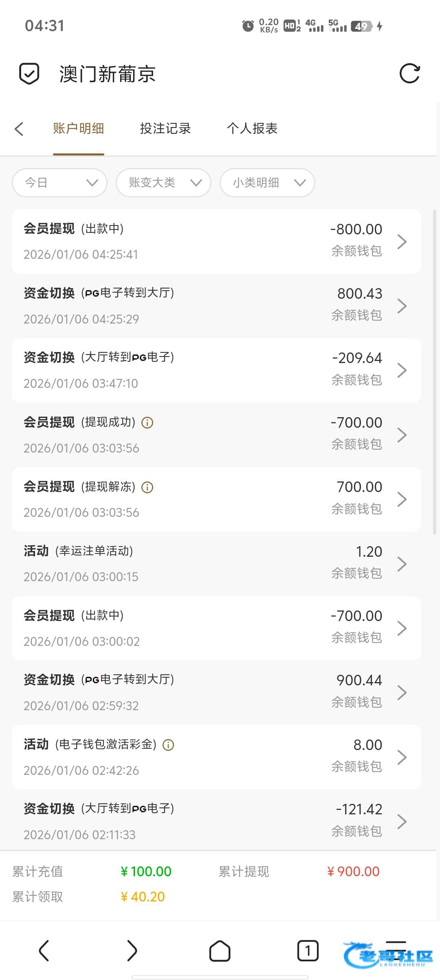Open the -800.00 会员提现 出款中 record

pos(216,241)
